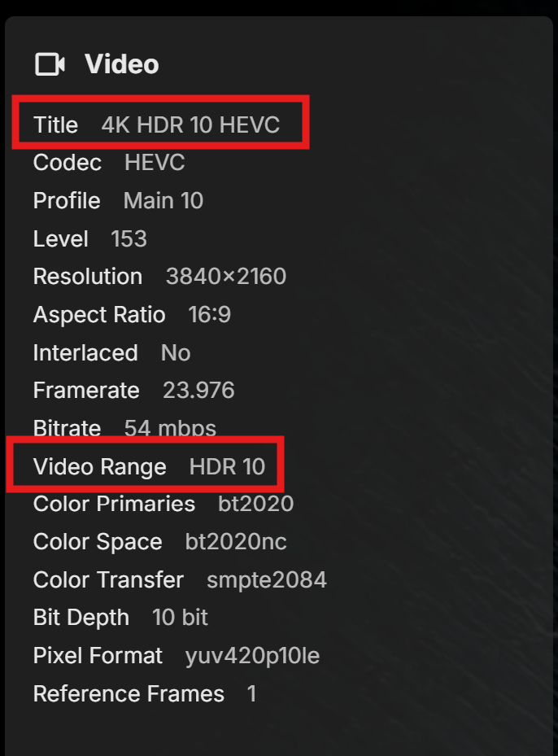The image size is (558, 756).
Task: Click the Aspect Ratio value 16:9
Action: 210,315
